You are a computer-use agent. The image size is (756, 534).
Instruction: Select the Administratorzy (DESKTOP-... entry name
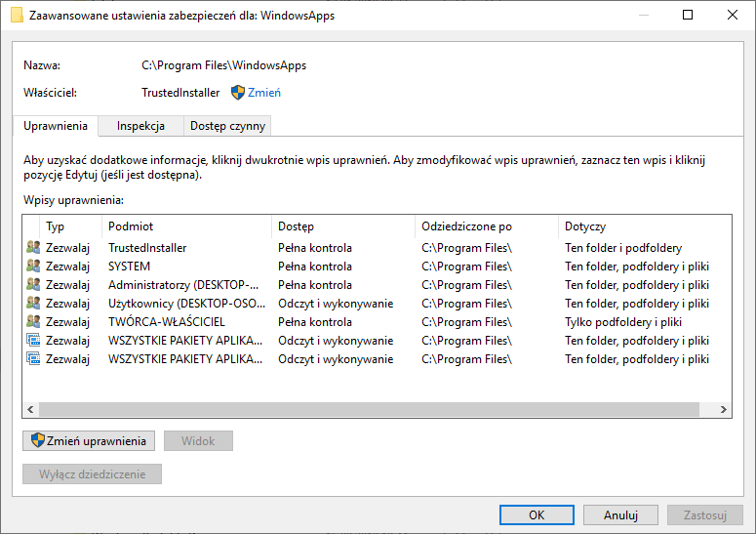[x=183, y=285]
